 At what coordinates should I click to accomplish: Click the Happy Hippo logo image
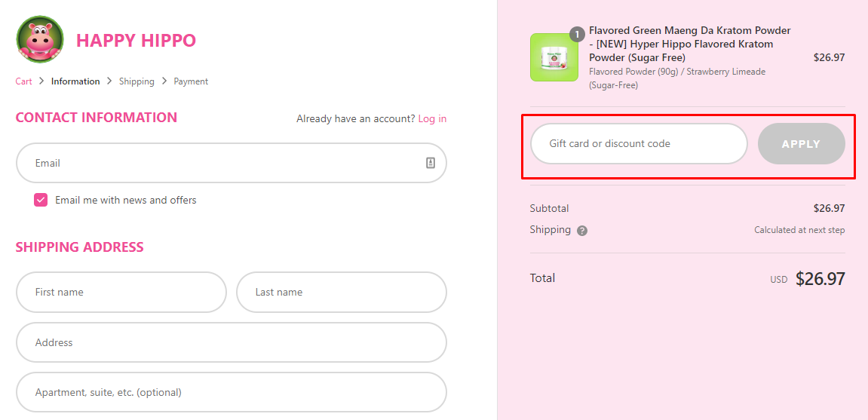pyautogui.click(x=40, y=40)
